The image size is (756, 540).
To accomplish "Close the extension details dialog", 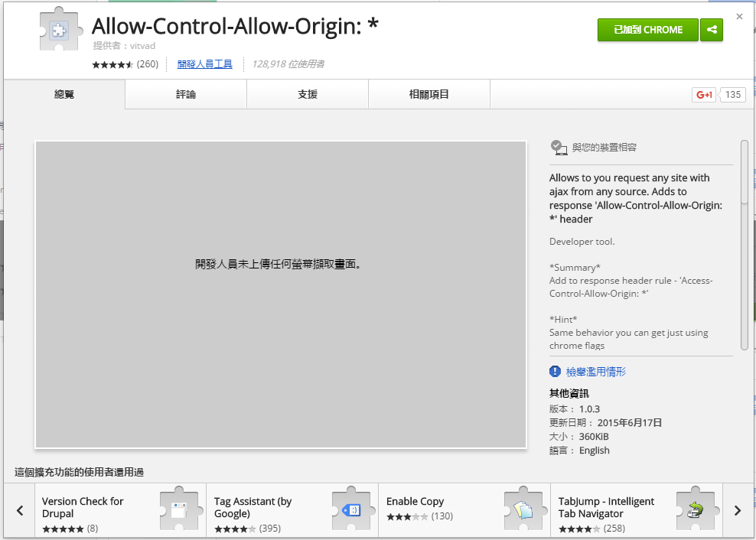I will point(740,16).
